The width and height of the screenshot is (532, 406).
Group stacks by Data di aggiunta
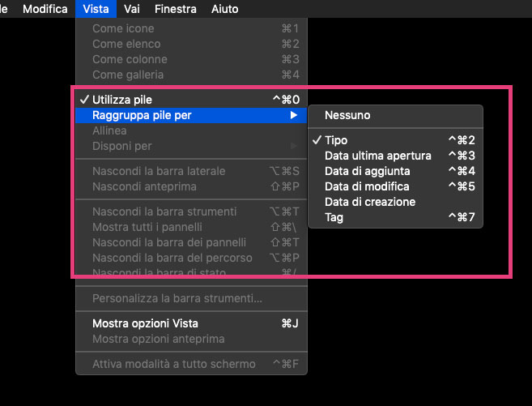click(x=367, y=171)
